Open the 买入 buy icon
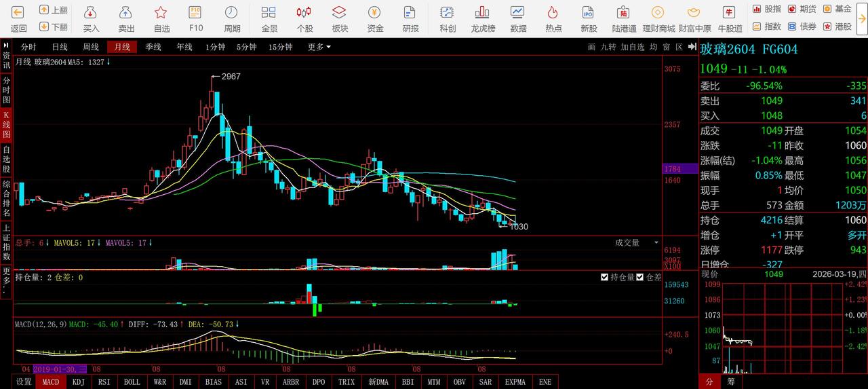Image resolution: width=868 pixels, height=389 pixels. coord(91,12)
